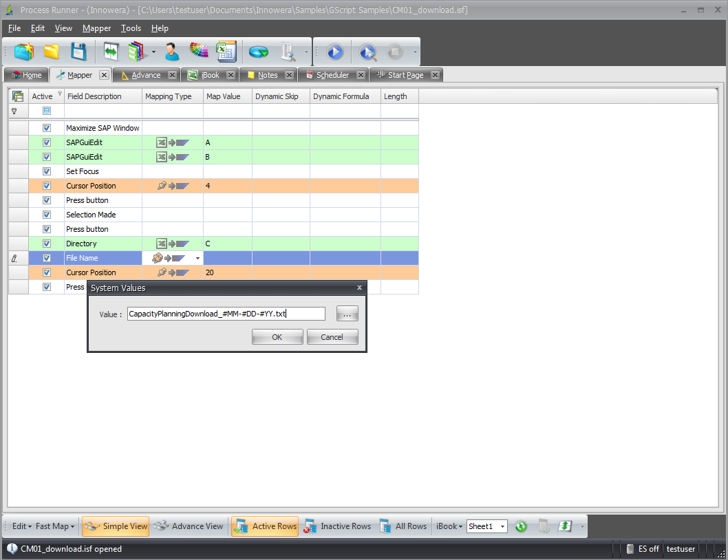The width and height of the screenshot is (728, 560).
Task: Switch to the Scheduler tab
Action: (332, 75)
